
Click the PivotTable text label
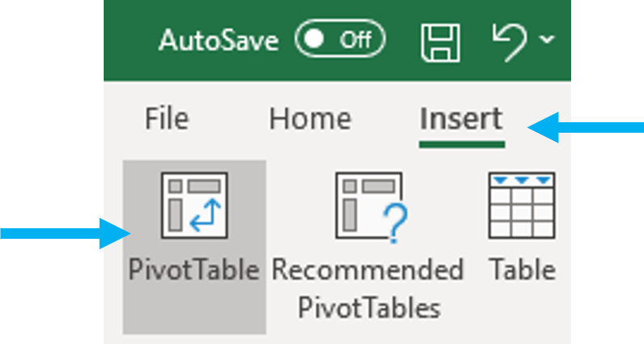click(194, 270)
